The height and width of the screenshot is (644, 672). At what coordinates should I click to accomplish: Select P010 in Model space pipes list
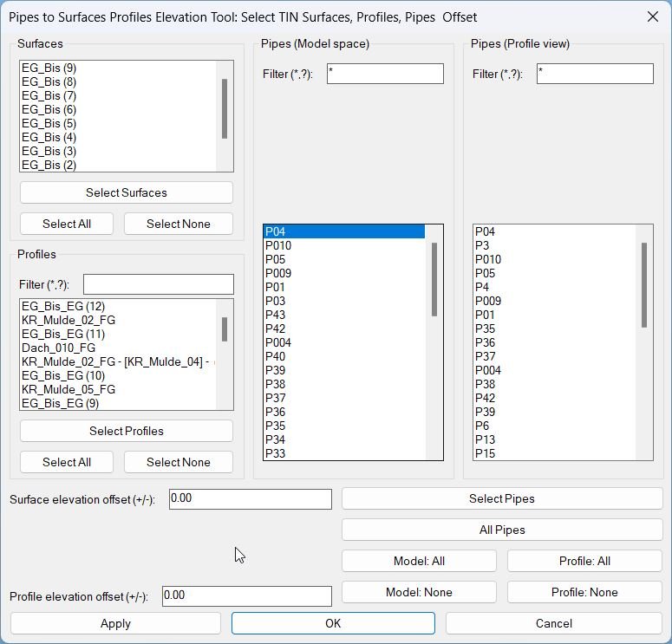coord(344,245)
